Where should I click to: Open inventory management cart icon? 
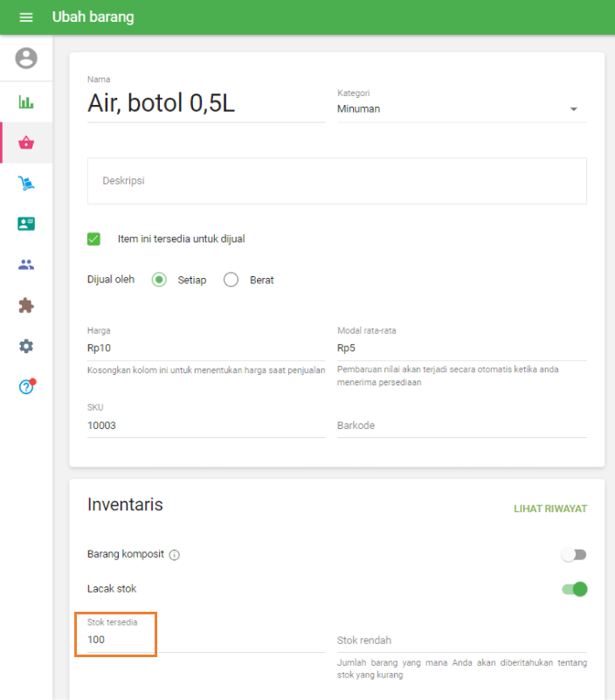[26, 184]
